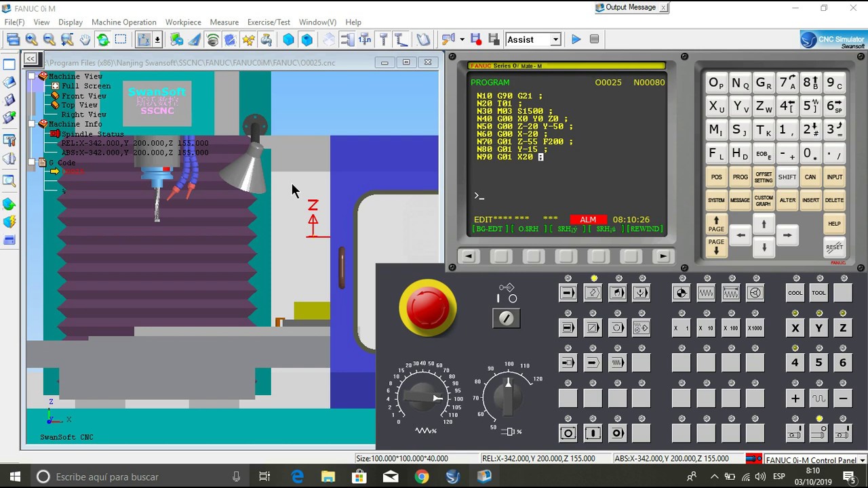This screenshot has width=868, height=488.
Task: Click the [REWIND] softkey label
Action: point(645,229)
